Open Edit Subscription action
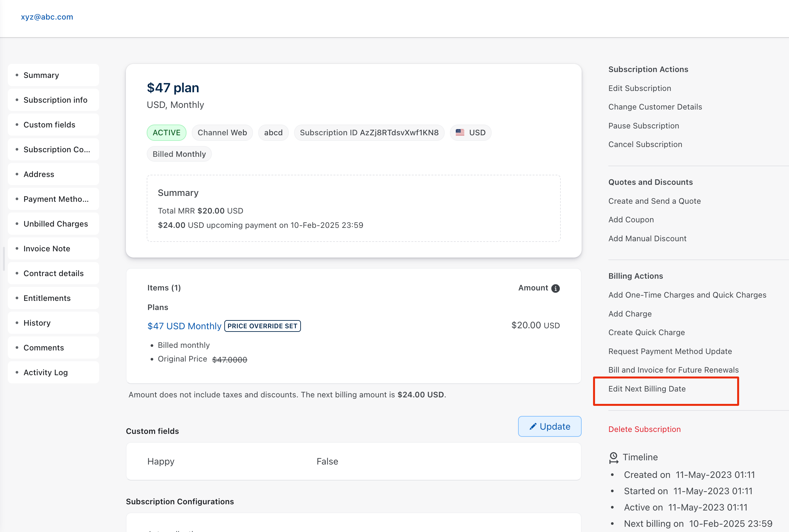789x532 pixels. pyautogui.click(x=639, y=88)
